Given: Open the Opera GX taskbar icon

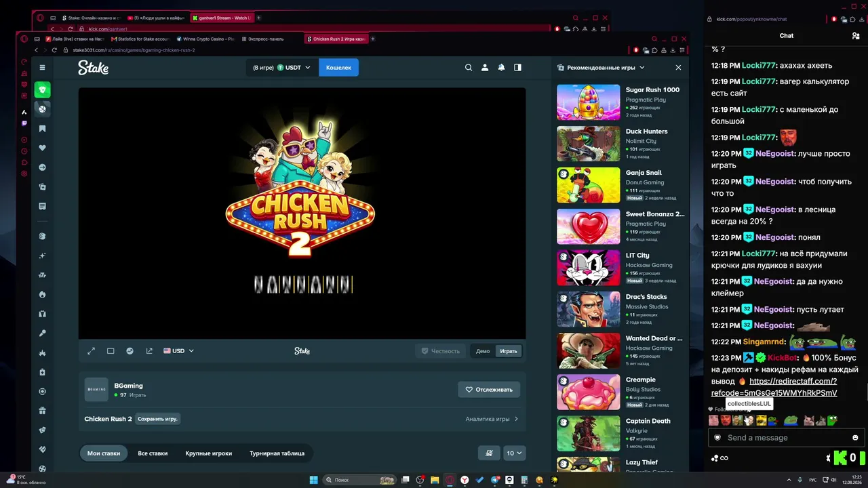Looking at the screenshot, I should tap(450, 480).
